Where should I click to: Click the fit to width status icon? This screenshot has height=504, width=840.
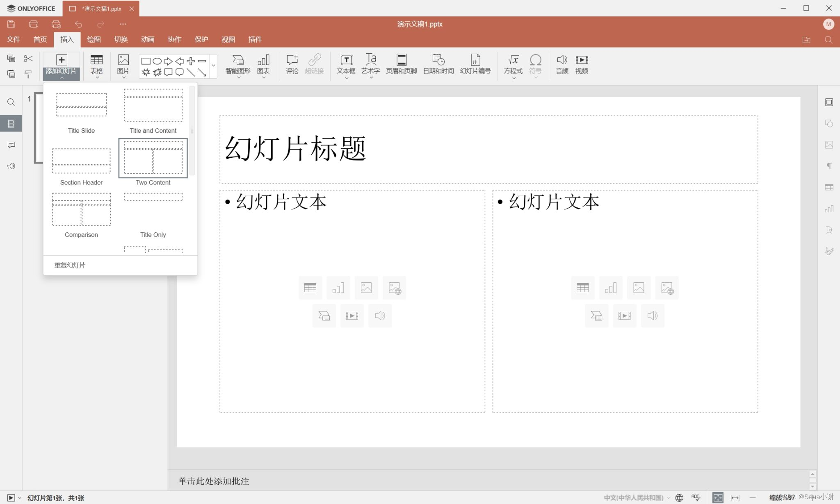point(735,497)
